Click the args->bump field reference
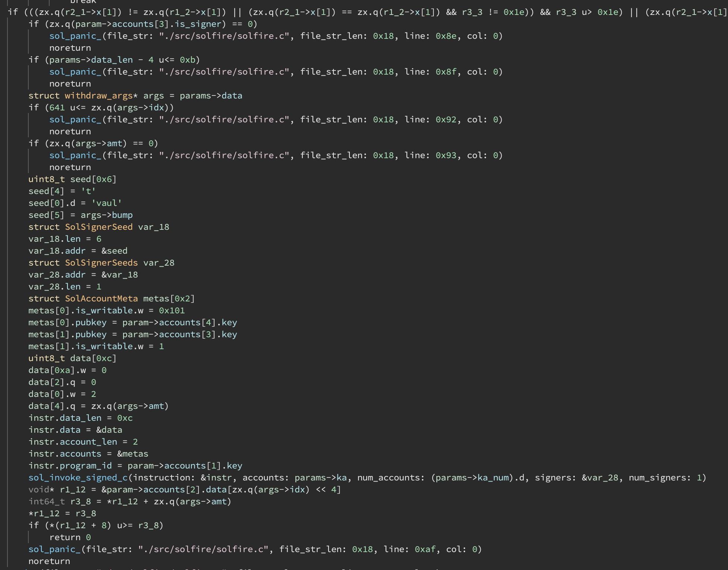This screenshot has width=728, height=570. [107, 215]
